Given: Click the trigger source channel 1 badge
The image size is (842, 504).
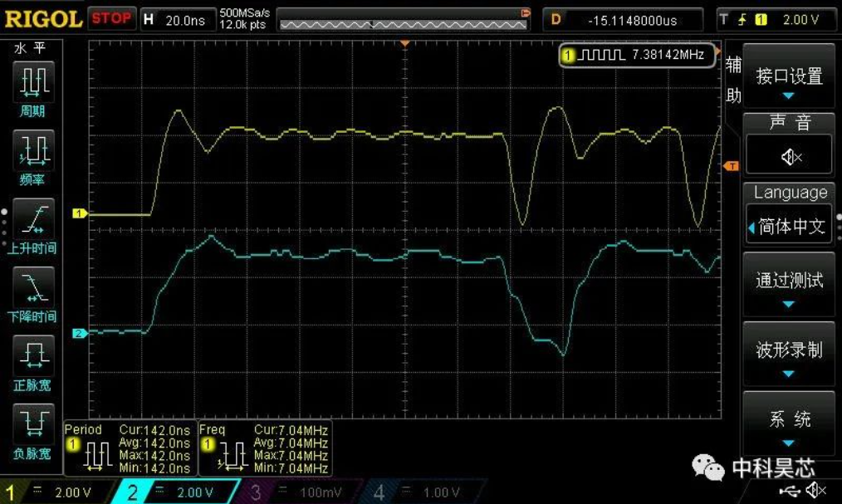Looking at the screenshot, I should click(761, 20).
